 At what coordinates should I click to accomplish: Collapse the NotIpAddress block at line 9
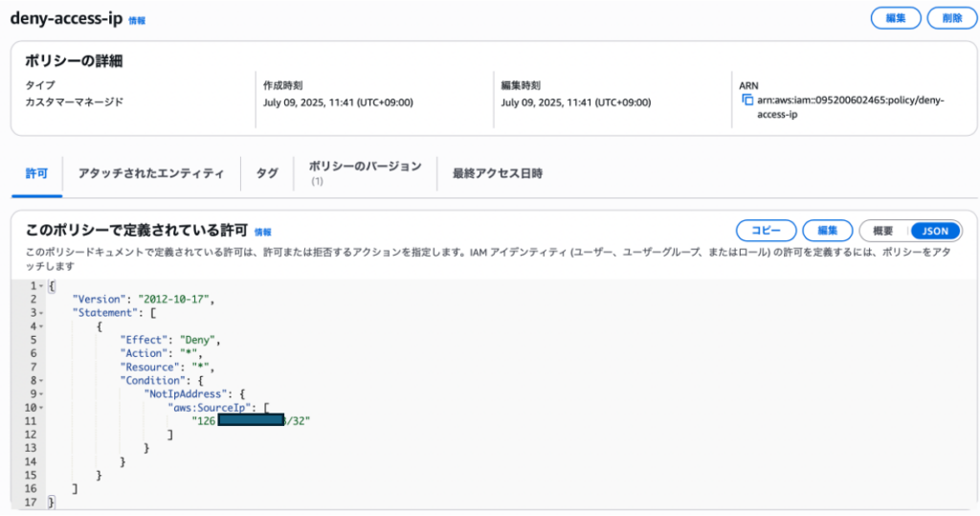point(40,393)
